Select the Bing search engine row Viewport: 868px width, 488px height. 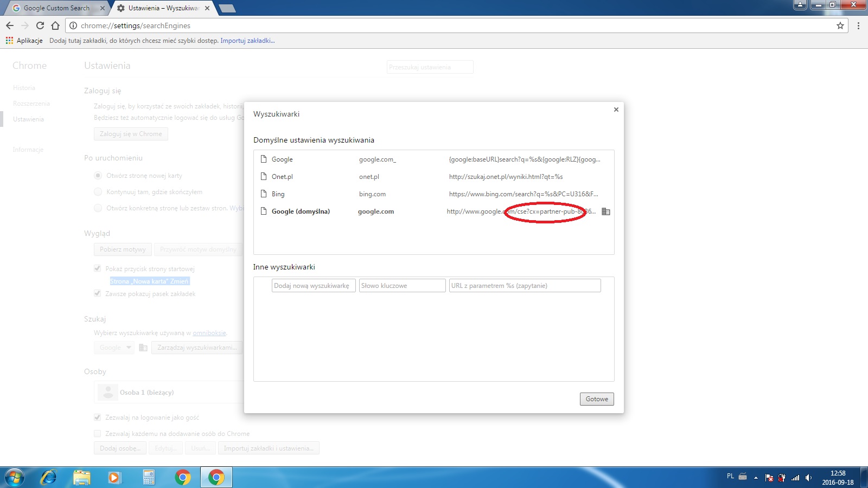(433, 194)
